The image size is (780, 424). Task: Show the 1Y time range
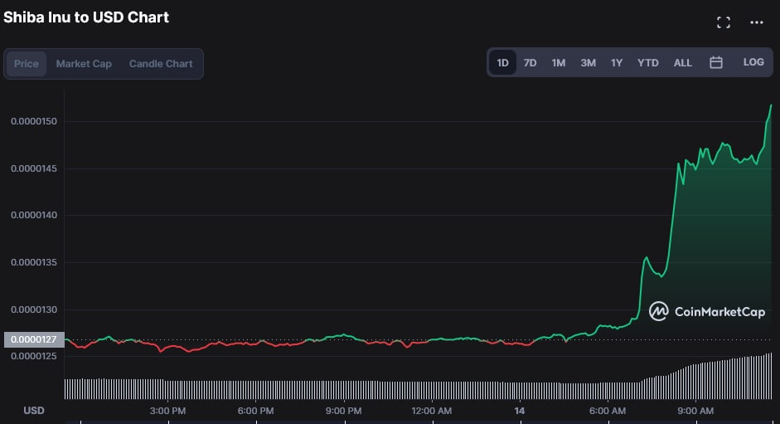[x=617, y=63]
